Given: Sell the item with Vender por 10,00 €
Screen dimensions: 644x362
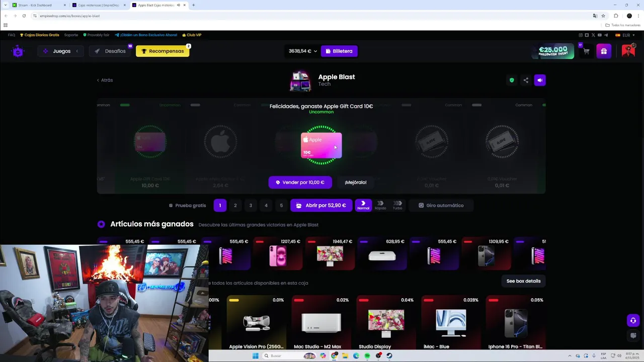Looking at the screenshot, I should 300,182.
